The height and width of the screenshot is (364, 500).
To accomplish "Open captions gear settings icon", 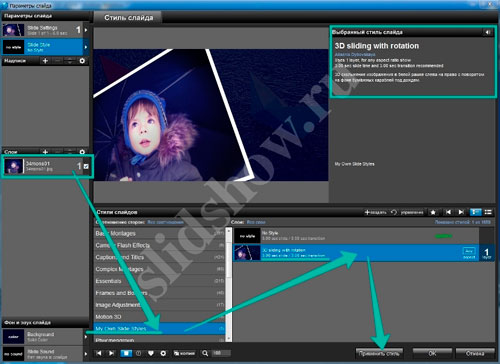I will (82, 61).
